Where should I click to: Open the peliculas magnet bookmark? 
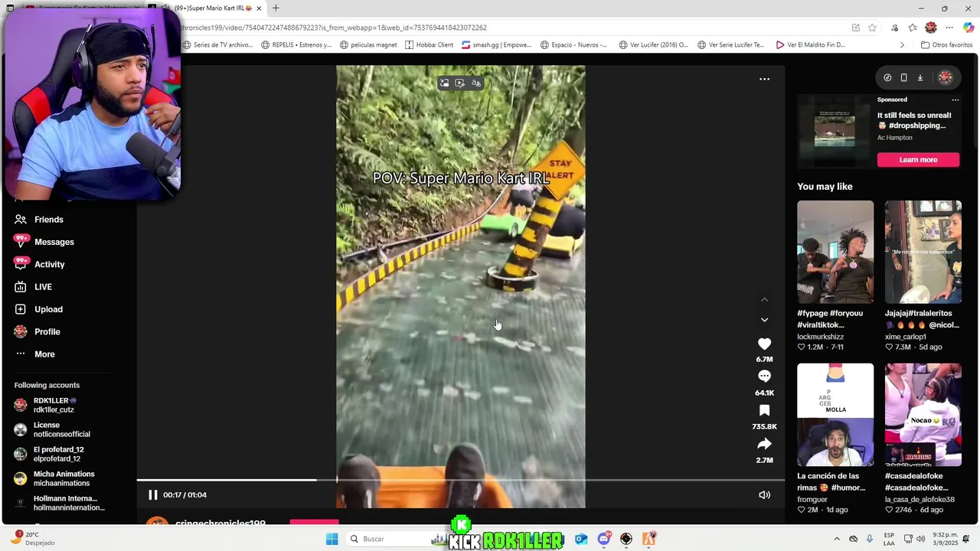pyautogui.click(x=368, y=45)
